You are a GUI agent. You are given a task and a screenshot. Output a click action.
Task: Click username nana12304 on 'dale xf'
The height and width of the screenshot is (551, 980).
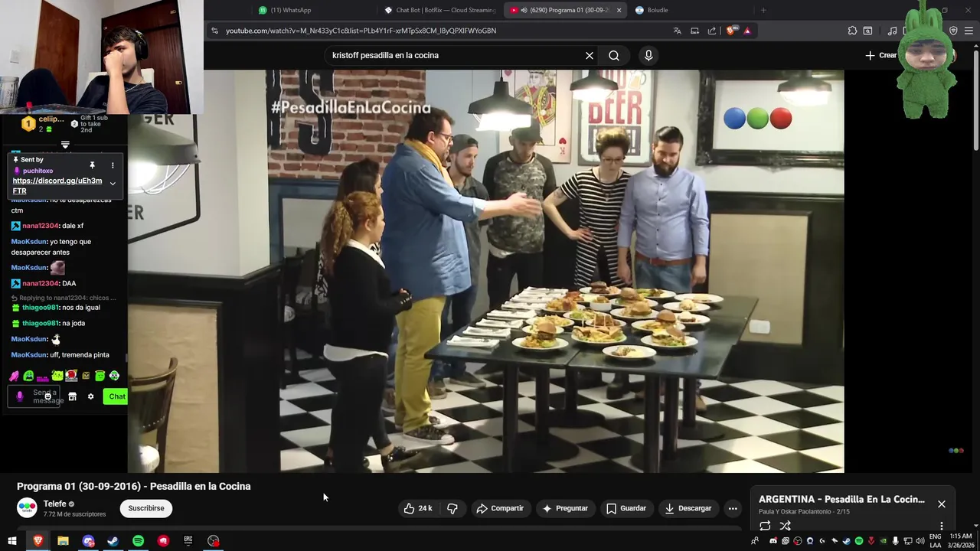[x=41, y=226]
